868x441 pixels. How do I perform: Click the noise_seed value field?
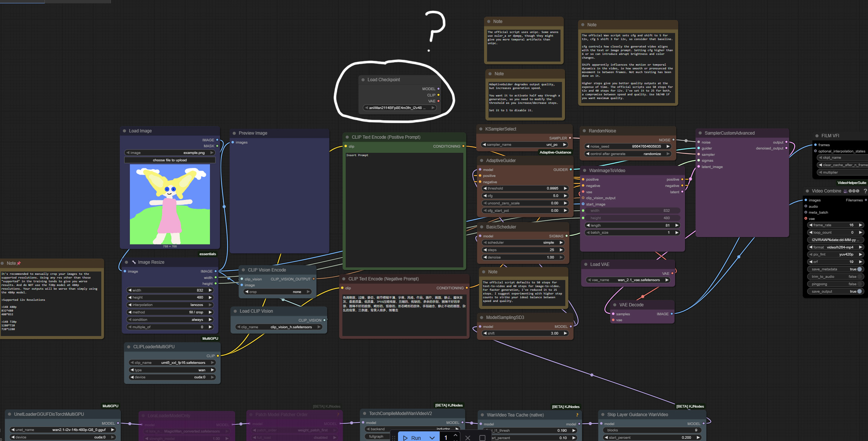pos(628,147)
